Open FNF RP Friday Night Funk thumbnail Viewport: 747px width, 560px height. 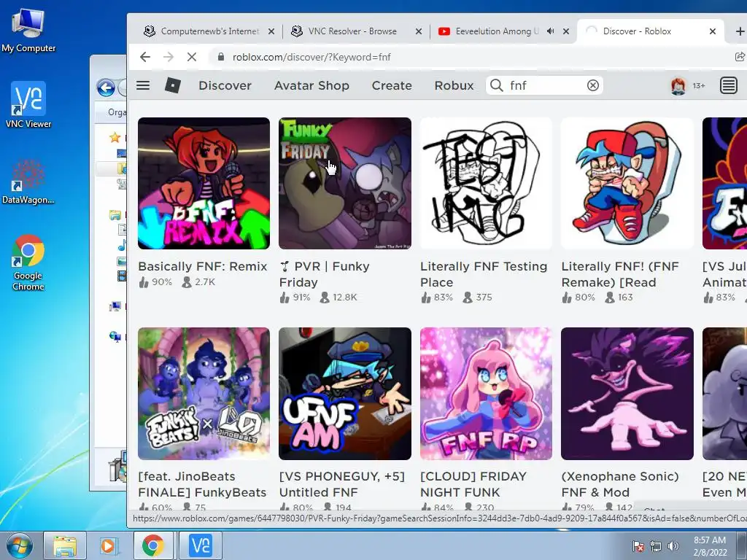click(x=486, y=393)
